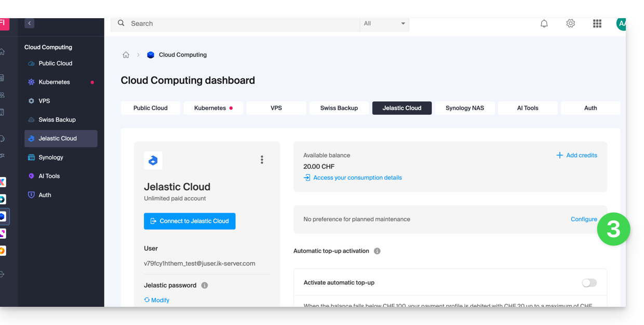Open Auth in the sidebar

(x=61, y=195)
